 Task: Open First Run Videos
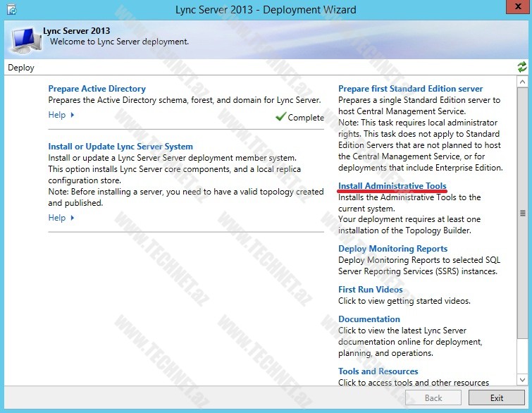(x=370, y=290)
